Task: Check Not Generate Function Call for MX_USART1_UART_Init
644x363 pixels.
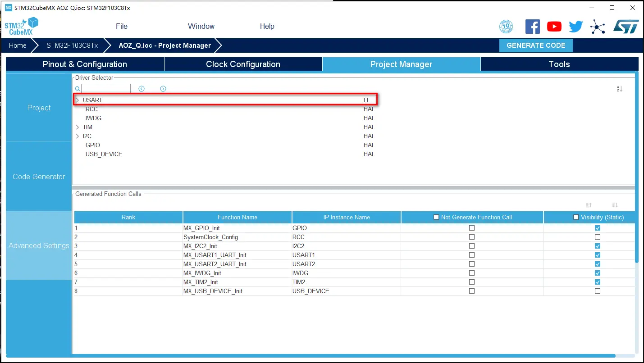Action: (472, 255)
